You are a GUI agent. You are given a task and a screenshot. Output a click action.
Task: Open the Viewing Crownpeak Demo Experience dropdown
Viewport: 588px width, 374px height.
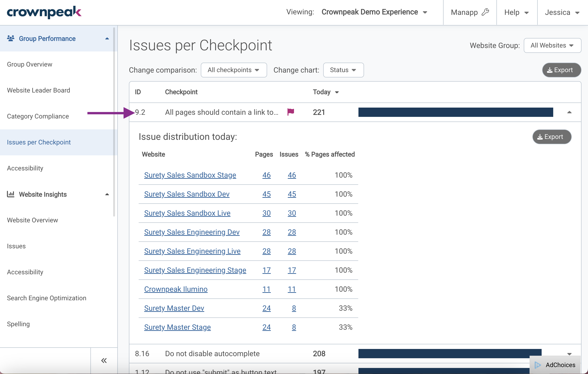pos(374,12)
